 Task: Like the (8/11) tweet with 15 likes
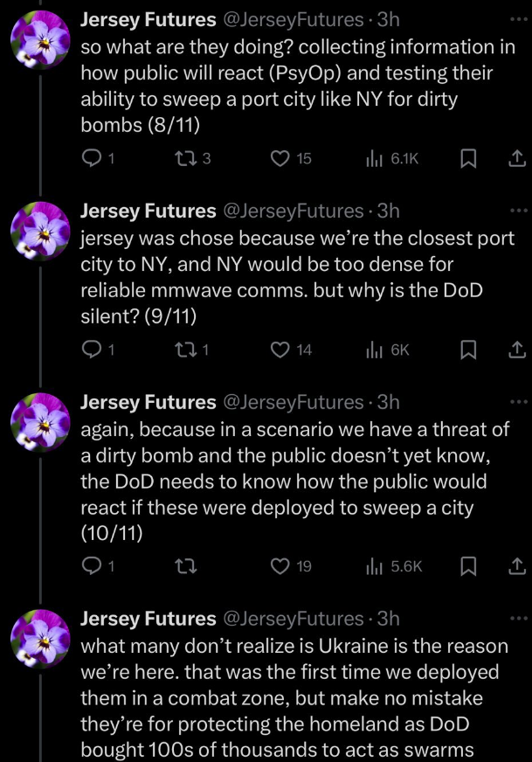click(280, 158)
